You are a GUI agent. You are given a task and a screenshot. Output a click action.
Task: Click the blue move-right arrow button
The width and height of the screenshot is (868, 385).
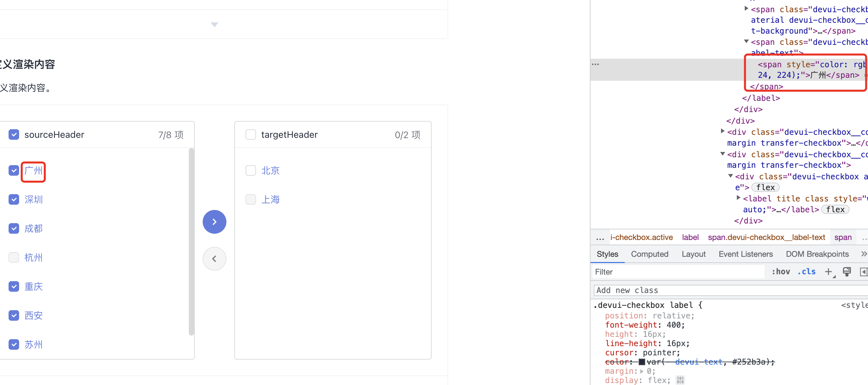pyautogui.click(x=214, y=222)
